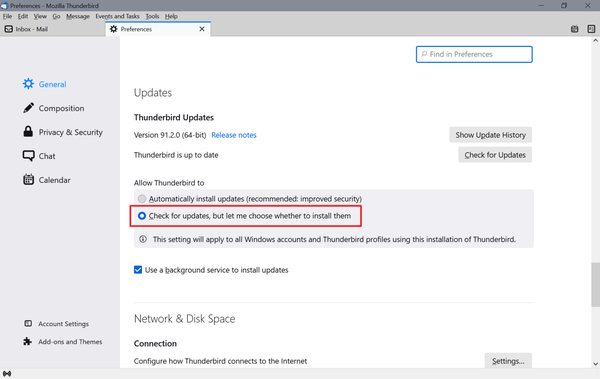This screenshot has height=379, width=600.
Task: Open Account Settings label in the sidebar
Action: pyautogui.click(x=64, y=323)
